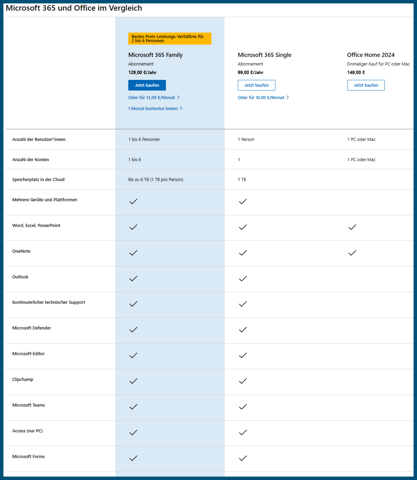Click Family checkmark in Microsoft-Editor row
Viewport: 417px width, 480px height.
pos(133,355)
